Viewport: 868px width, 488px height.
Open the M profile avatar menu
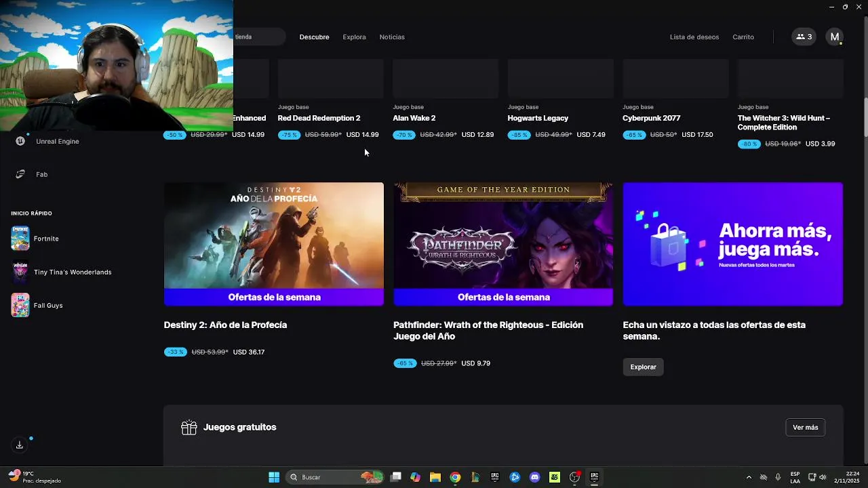tap(835, 37)
